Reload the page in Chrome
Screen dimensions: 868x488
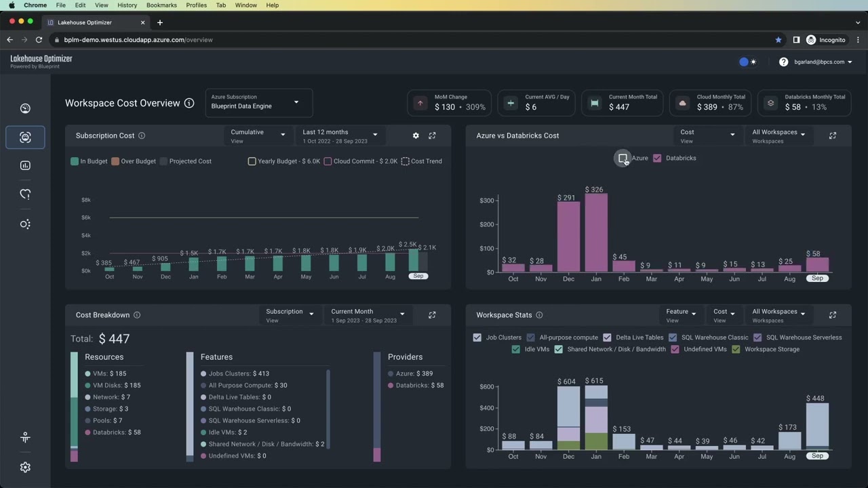(x=39, y=40)
